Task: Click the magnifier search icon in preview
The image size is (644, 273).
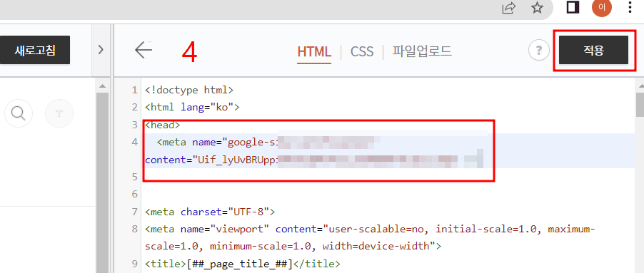Action: pos(18,113)
